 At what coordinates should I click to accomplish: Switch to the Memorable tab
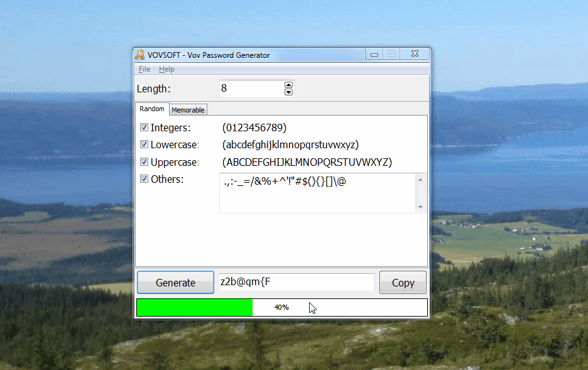188,110
